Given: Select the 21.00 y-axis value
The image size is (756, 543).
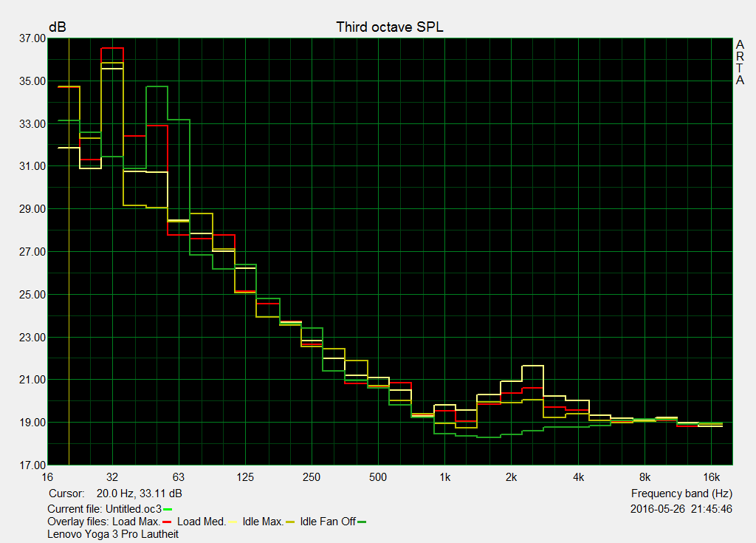Looking at the screenshot, I should (32, 380).
